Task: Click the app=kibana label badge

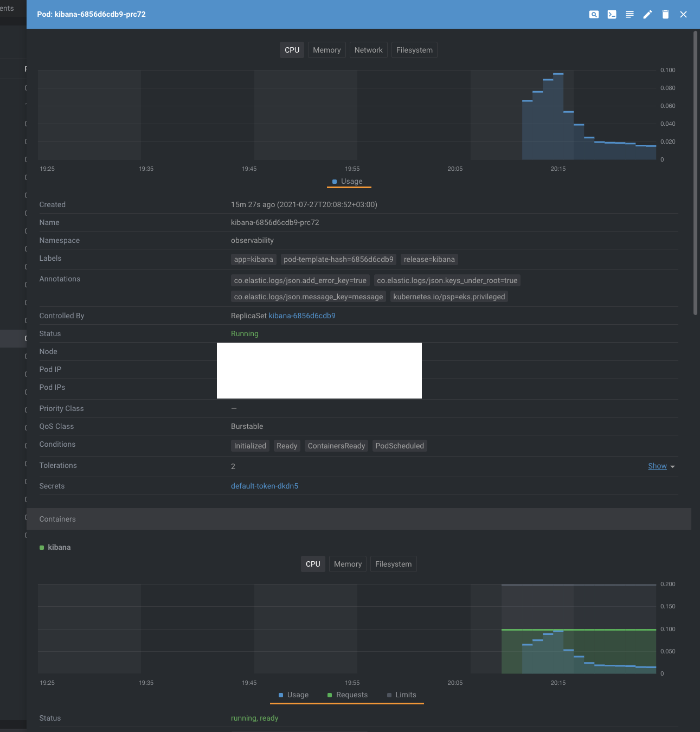Action: (x=253, y=259)
